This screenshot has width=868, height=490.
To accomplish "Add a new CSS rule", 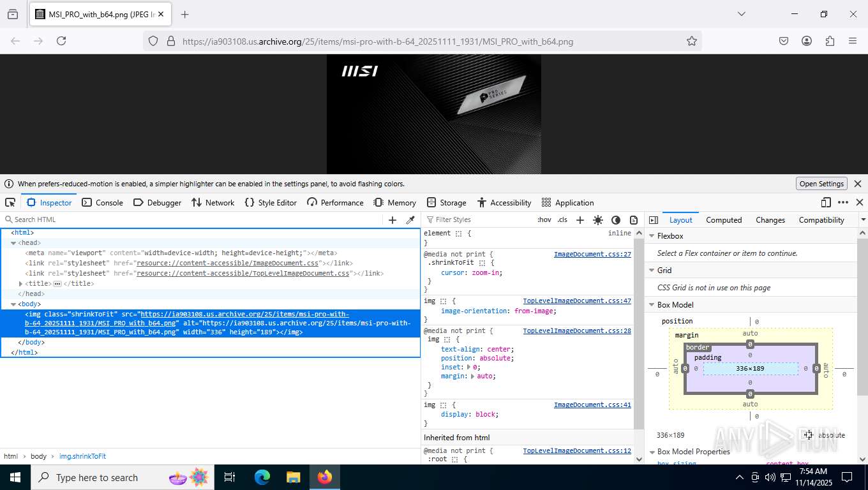I will (x=580, y=219).
